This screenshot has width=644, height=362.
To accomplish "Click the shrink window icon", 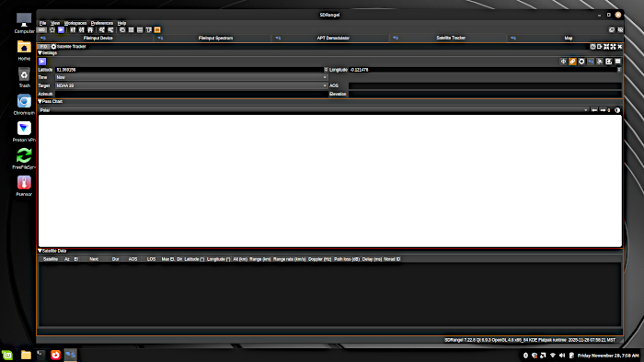I will 606,47.
